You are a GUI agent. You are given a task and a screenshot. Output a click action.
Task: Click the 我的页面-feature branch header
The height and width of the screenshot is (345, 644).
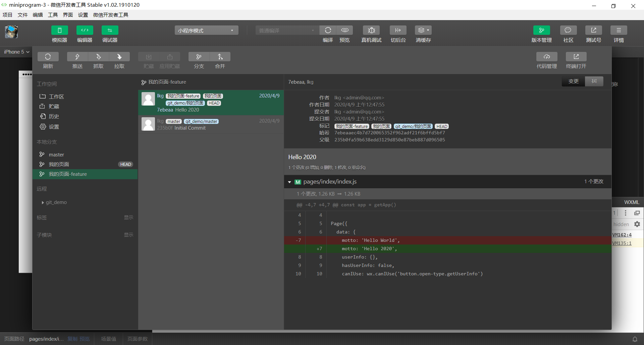pyautogui.click(x=164, y=82)
